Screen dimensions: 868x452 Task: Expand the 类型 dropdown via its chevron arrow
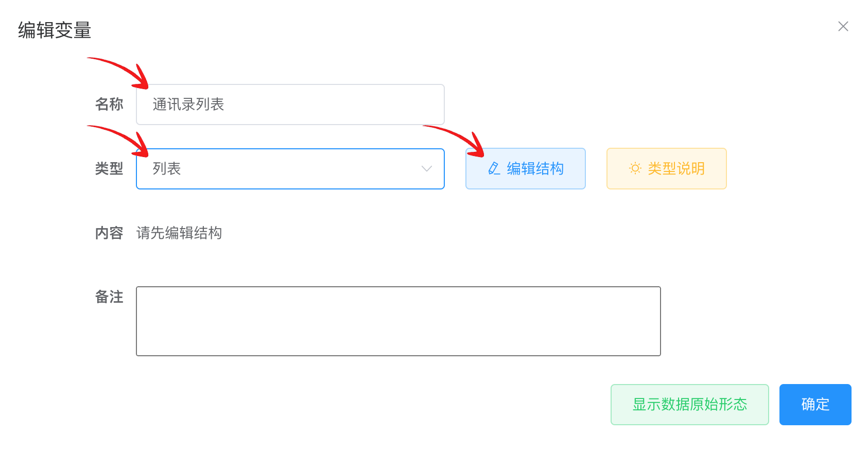[426, 169]
